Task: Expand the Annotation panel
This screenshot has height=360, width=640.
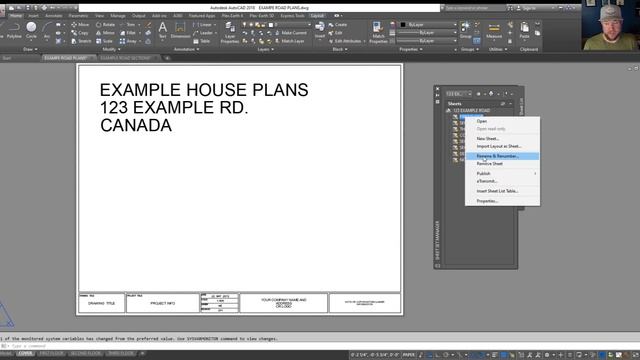Action: coord(187,49)
